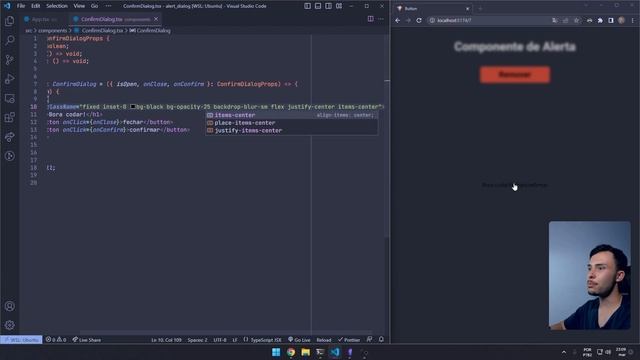Screen dimensions: 640x360
Task: Open a new browser tab with plus
Action: click(x=480, y=9)
